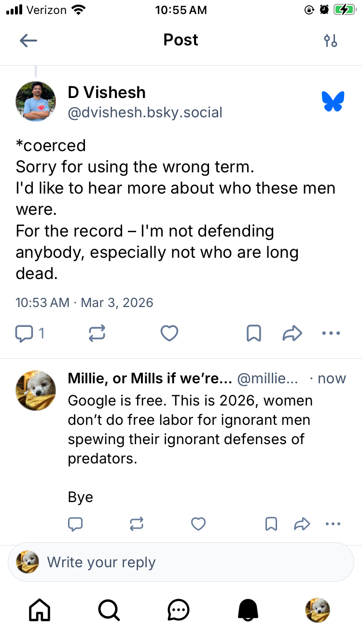Screen dimensions: 362x644
Task: Open the Notifications bell tab
Action: tap(248, 610)
